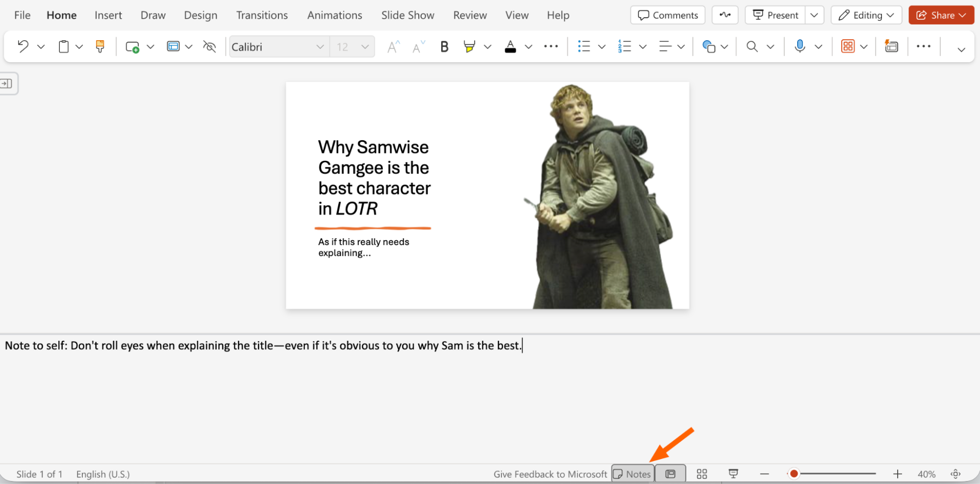Click the activity pulse icon beside Comments

(x=725, y=15)
